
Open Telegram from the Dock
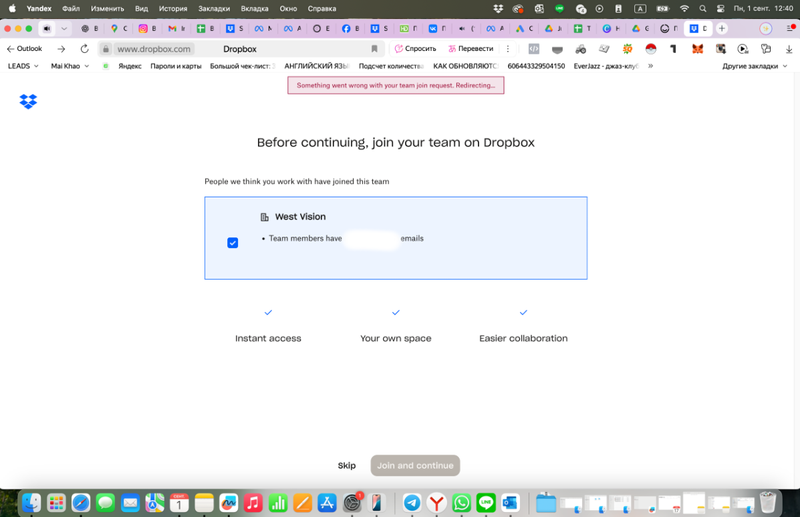tap(412, 503)
